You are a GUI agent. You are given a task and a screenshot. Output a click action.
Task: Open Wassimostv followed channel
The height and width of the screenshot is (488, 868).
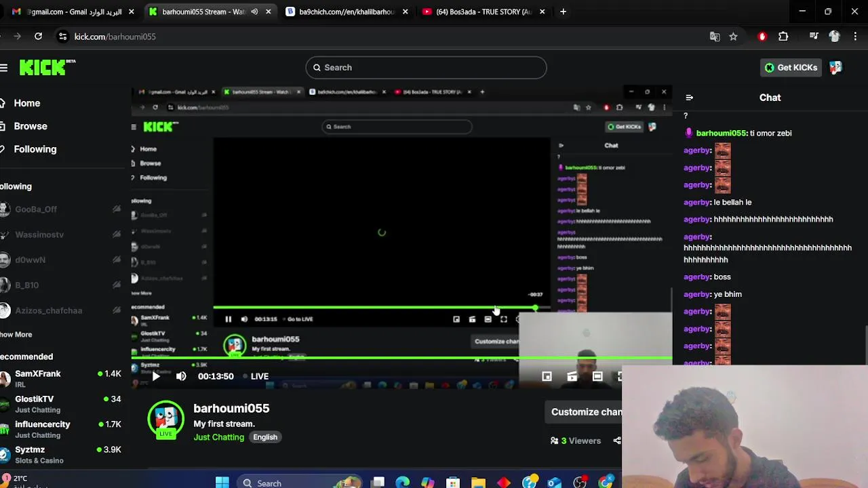pyautogui.click(x=61, y=235)
